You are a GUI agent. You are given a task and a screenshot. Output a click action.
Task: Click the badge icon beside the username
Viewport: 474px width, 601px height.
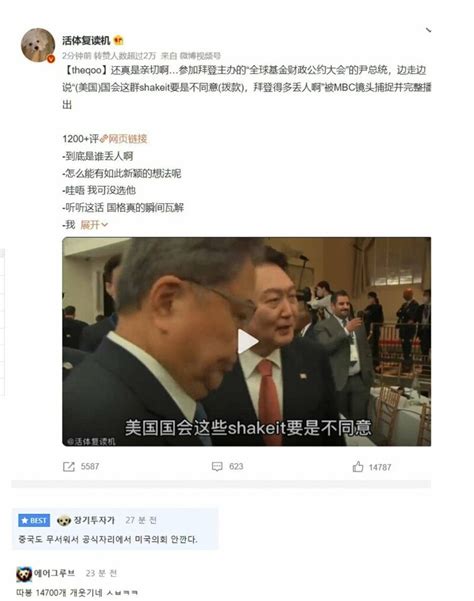click(x=119, y=40)
